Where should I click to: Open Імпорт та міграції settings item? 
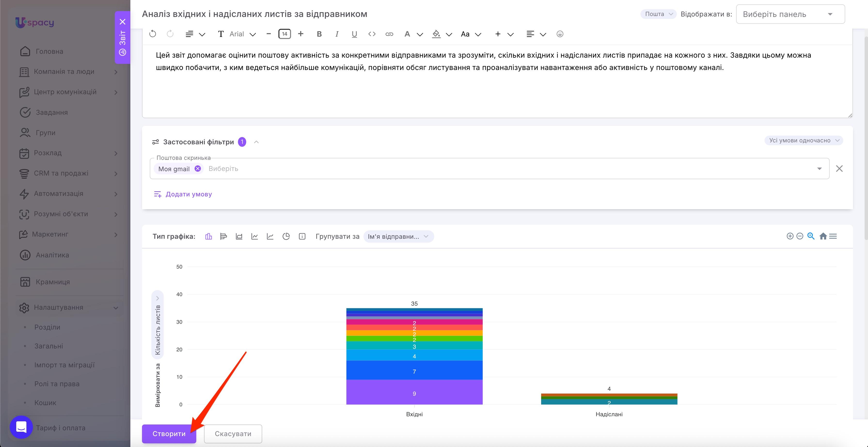pyautogui.click(x=64, y=365)
